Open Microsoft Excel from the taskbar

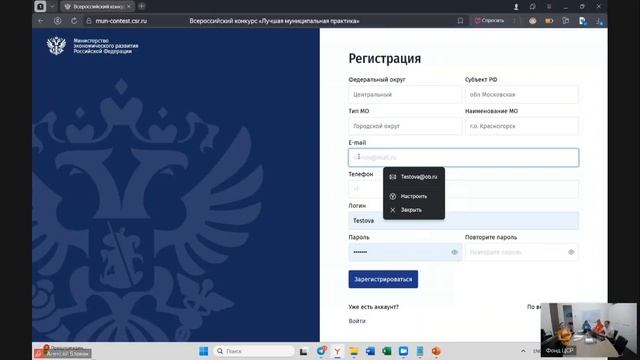pyautogui.click(x=387, y=351)
